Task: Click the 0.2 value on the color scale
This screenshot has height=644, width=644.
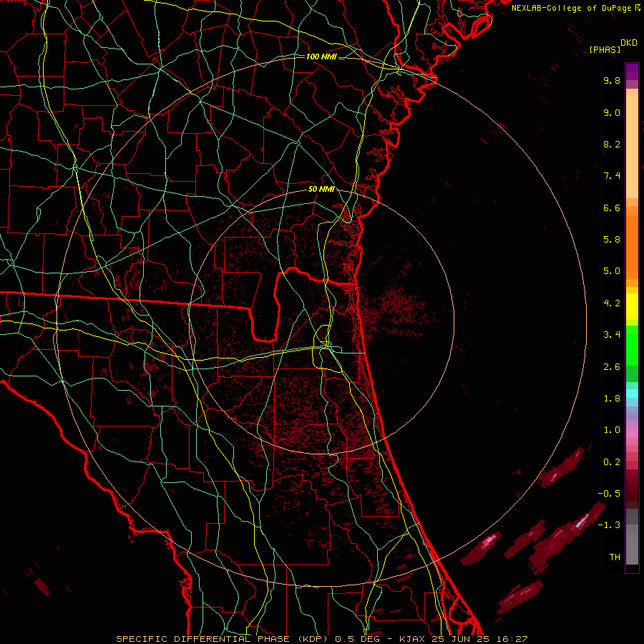Action: click(612, 462)
